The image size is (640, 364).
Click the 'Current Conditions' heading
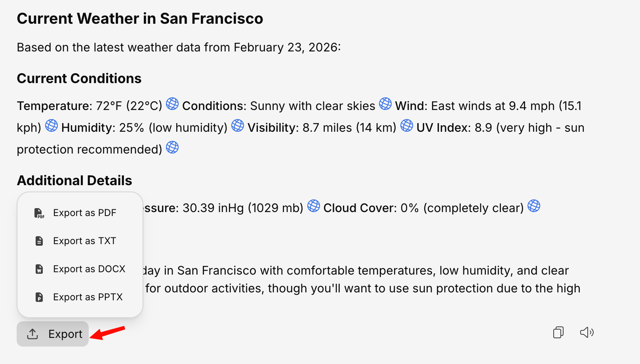click(79, 78)
